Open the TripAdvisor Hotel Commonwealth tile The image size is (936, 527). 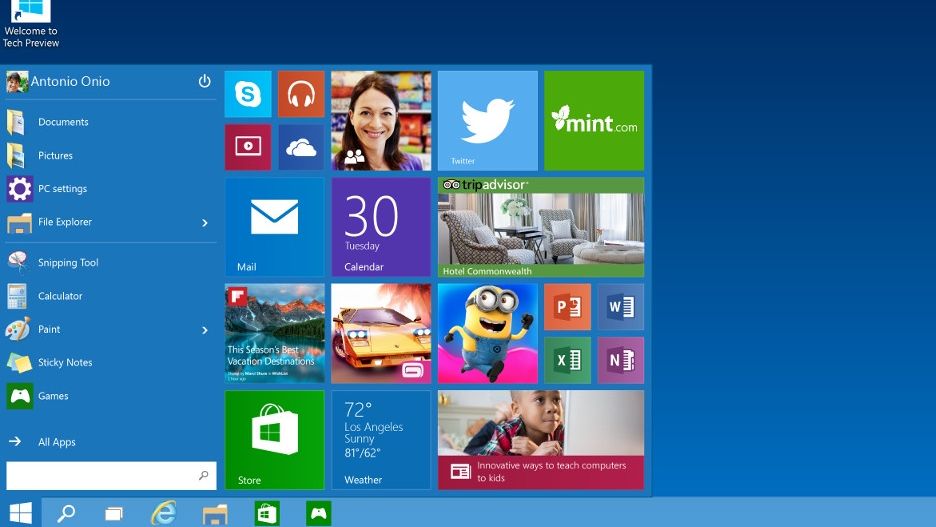pos(541,227)
